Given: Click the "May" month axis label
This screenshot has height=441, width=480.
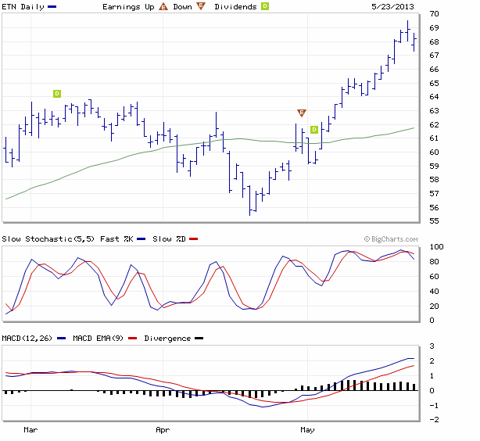Looking at the screenshot, I should coord(307,430).
